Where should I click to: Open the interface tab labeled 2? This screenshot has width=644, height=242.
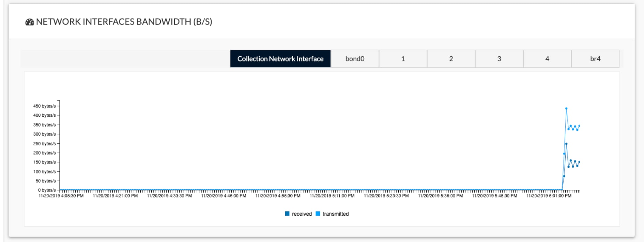click(451, 59)
